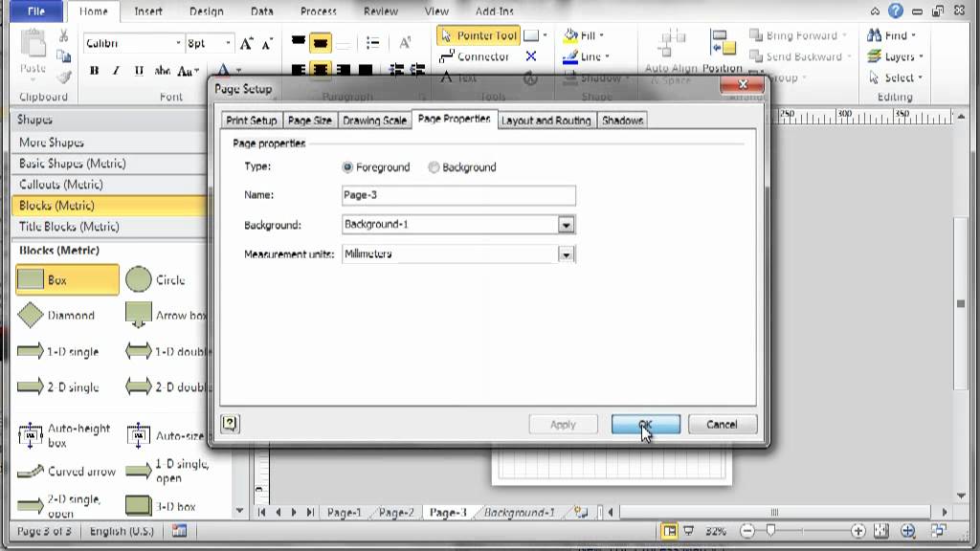Select the Curved arrow shape

(66, 472)
